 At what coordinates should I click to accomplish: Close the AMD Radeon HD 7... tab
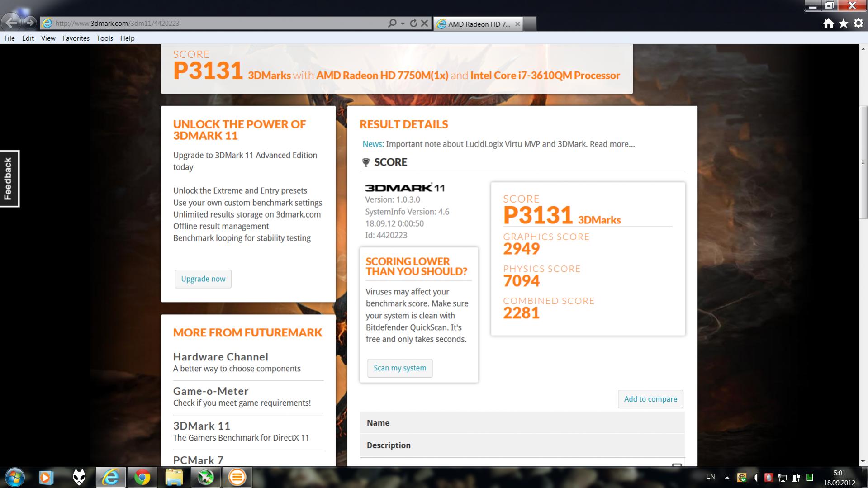517,24
